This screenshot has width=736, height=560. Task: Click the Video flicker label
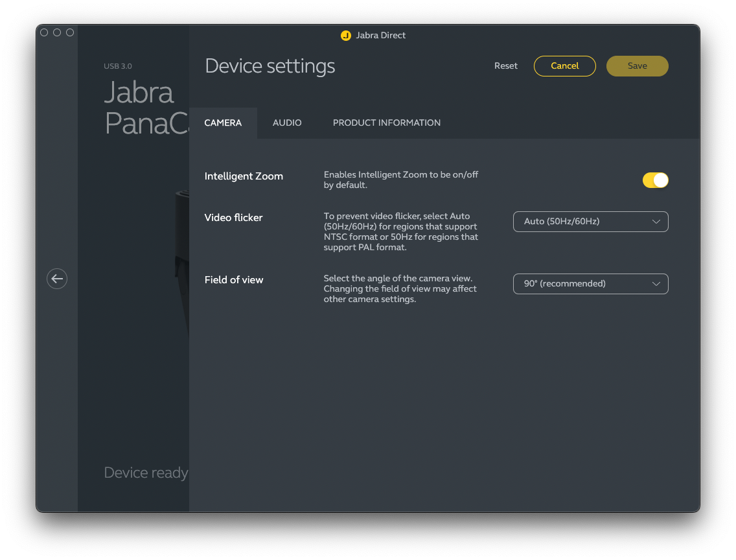(233, 218)
